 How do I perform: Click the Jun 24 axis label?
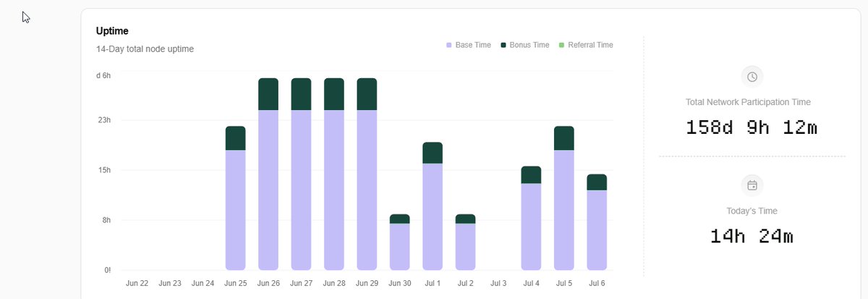pos(203,283)
